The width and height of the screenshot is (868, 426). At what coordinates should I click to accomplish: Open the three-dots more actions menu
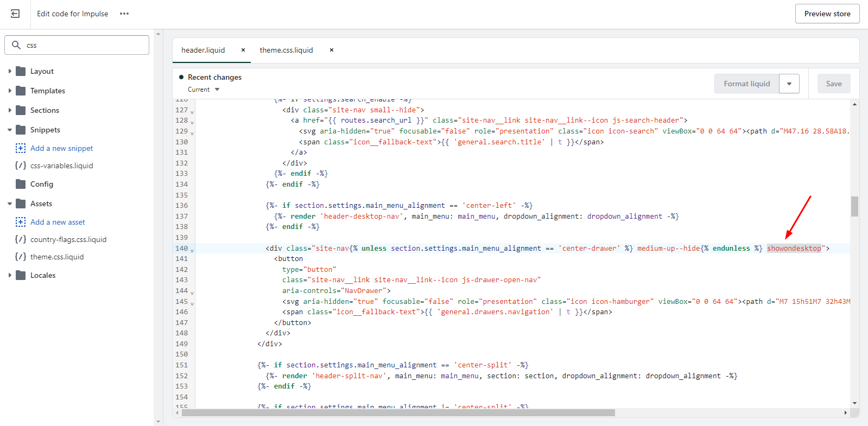(124, 14)
